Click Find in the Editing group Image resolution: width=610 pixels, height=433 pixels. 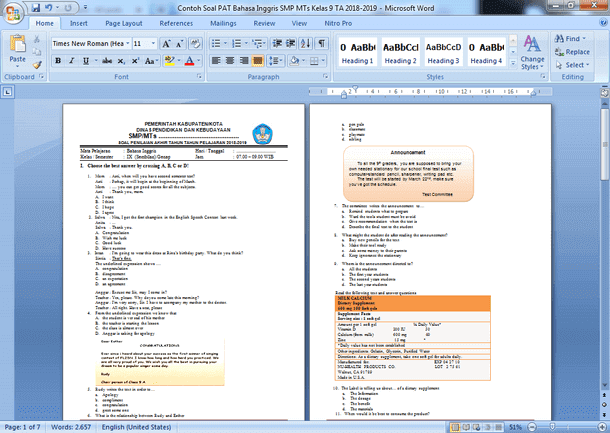[570, 39]
